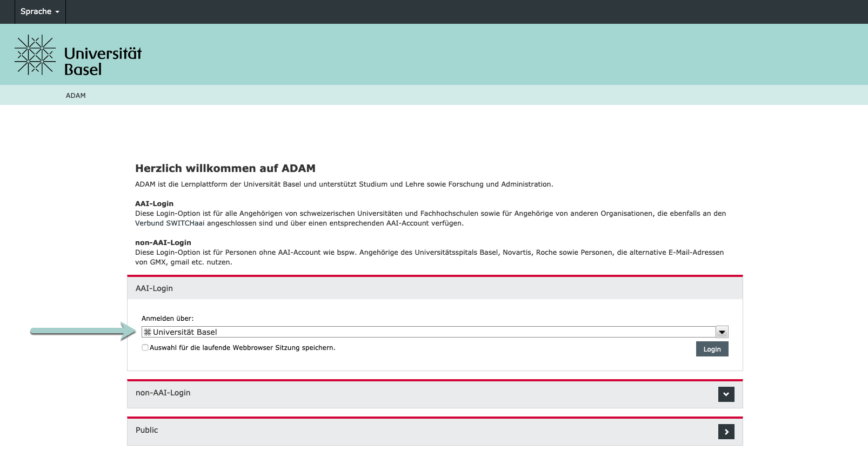
Task: Select the ADAM breadcrumb item
Action: pyautogui.click(x=76, y=96)
